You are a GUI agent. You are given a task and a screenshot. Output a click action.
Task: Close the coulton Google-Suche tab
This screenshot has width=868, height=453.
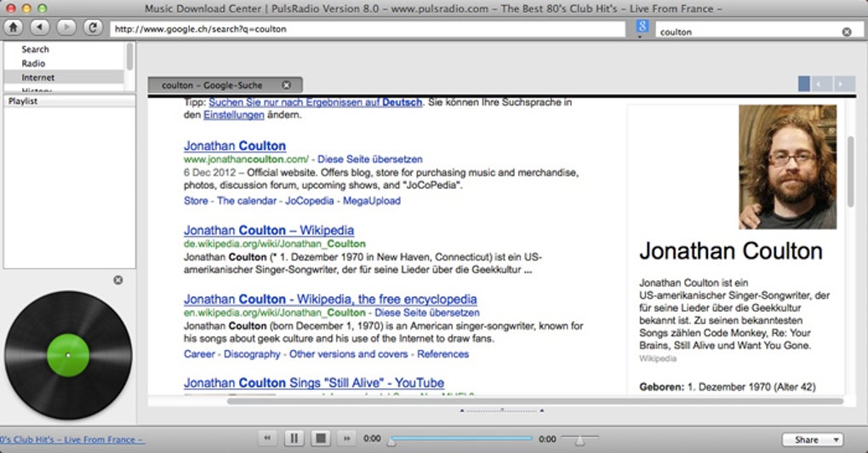(286, 85)
